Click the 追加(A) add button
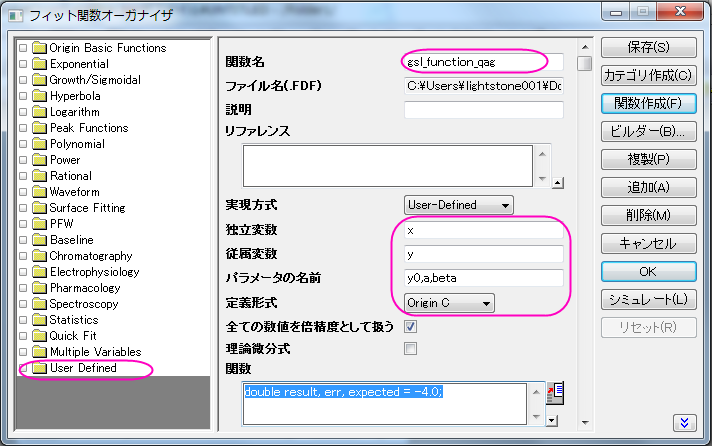 (648, 188)
